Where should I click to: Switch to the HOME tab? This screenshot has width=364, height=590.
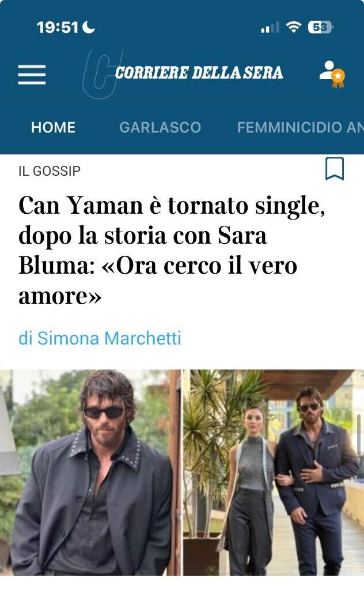click(54, 127)
